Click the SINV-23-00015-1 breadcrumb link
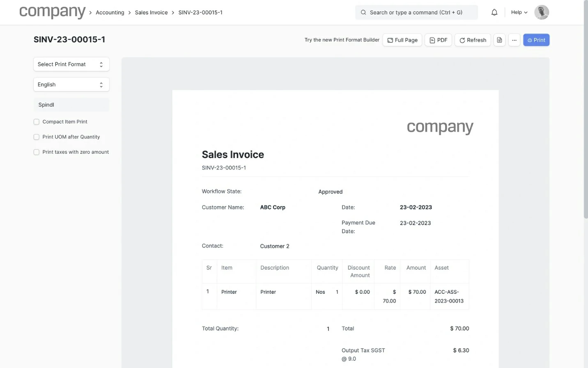The width and height of the screenshot is (588, 368). pyautogui.click(x=200, y=13)
